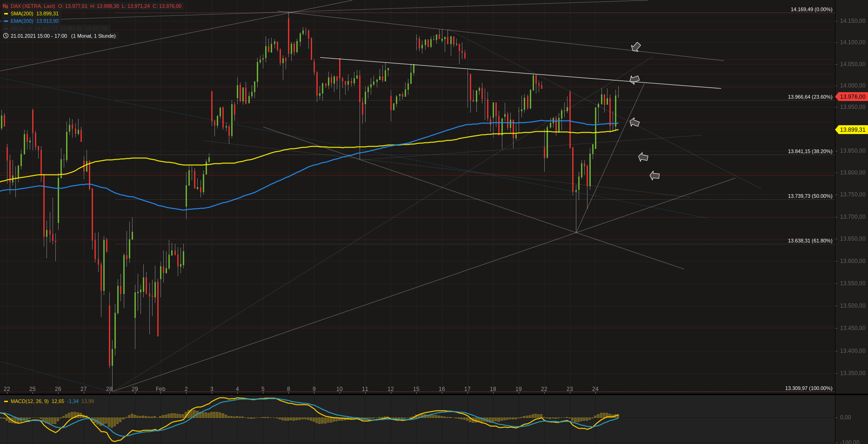Select the Fibonacci label 13.966,64 (23.60%)
This screenshot has height=444, width=868.
pos(810,97)
